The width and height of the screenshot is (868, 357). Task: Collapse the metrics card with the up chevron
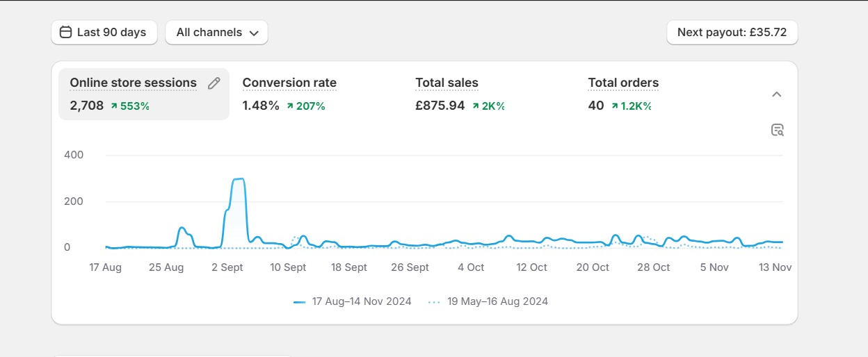click(x=777, y=94)
